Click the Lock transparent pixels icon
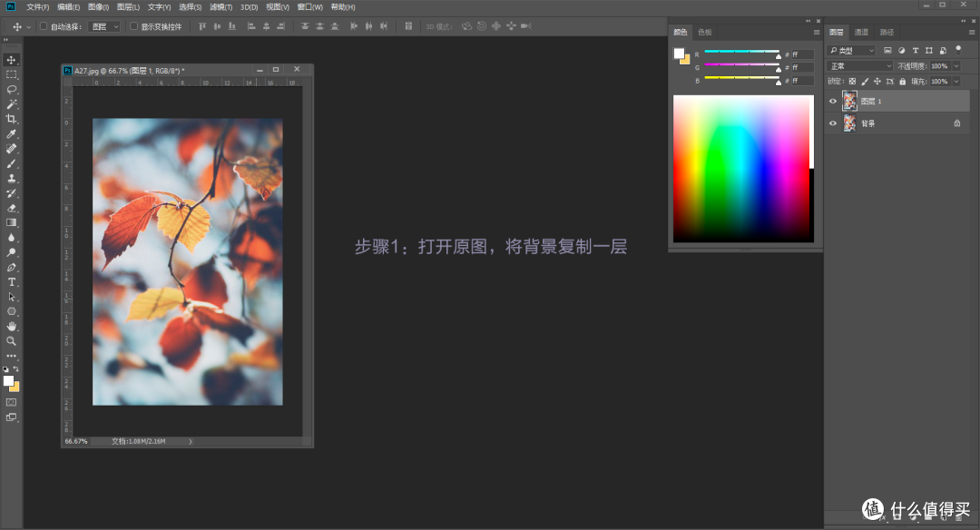The image size is (980, 530). tap(852, 81)
